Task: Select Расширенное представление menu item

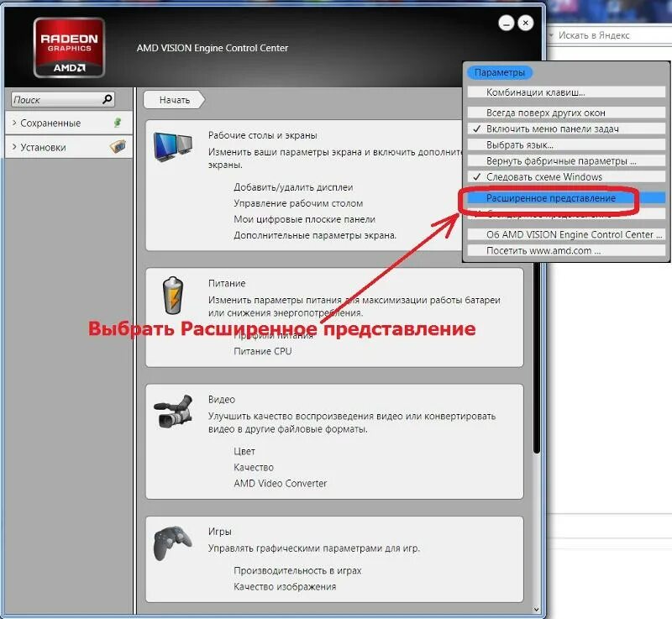Action: (x=566, y=198)
